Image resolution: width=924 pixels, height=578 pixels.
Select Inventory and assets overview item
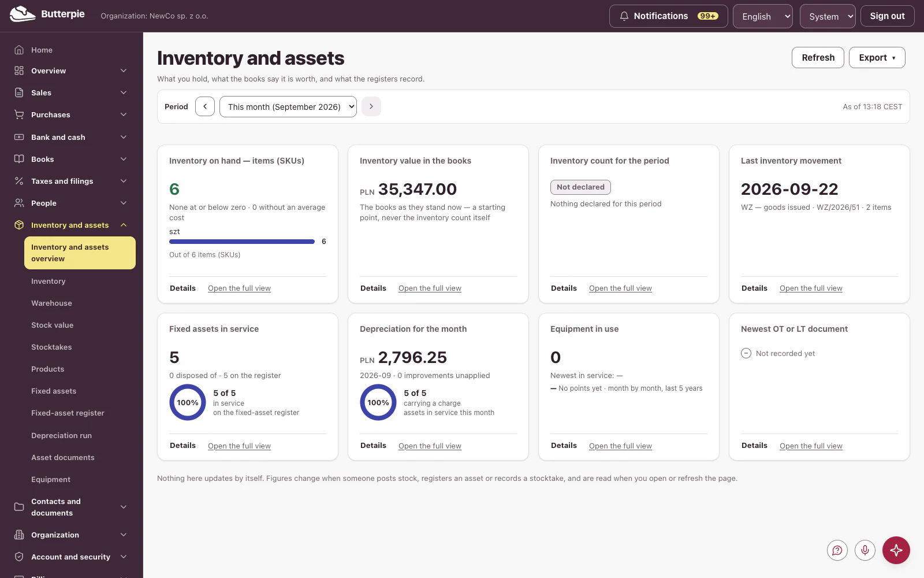point(80,253)
